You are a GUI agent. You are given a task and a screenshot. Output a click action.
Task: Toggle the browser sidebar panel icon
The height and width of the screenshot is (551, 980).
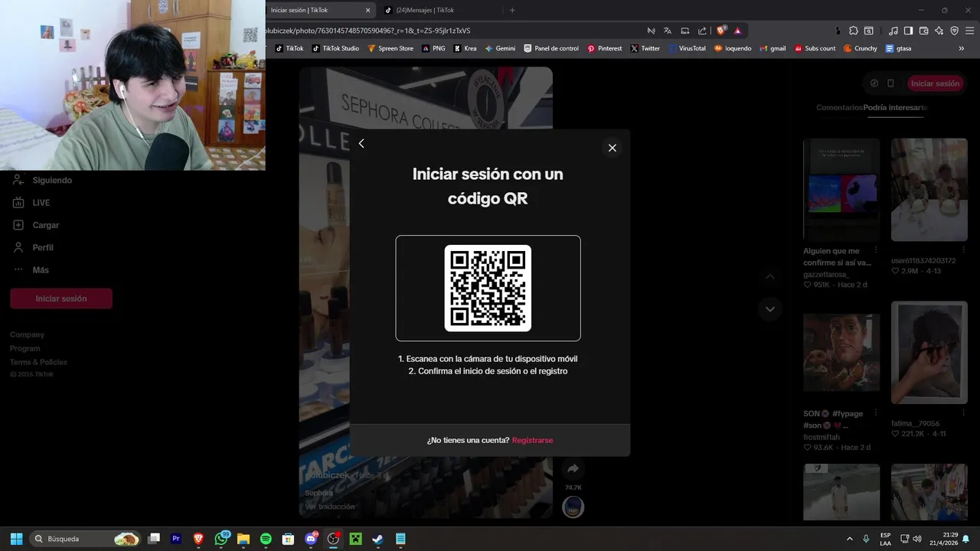click(908, 31)
